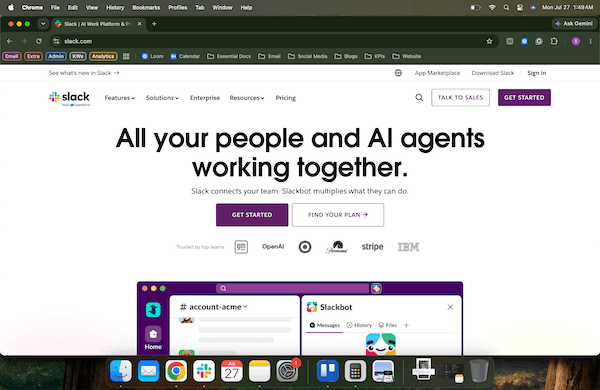This screenshot has width=600, height=390.
Task: Open the App Marketplace link
Action: tap(437, 73)
